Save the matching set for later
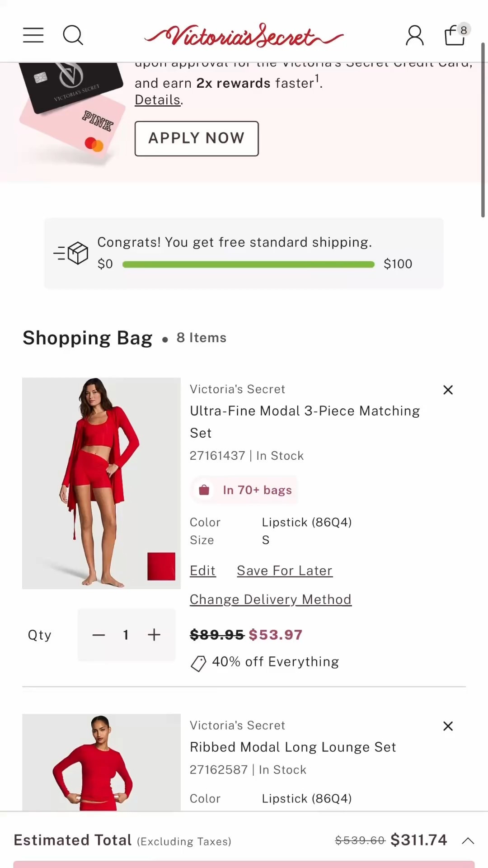488x868 pixels. pos(284,571)
